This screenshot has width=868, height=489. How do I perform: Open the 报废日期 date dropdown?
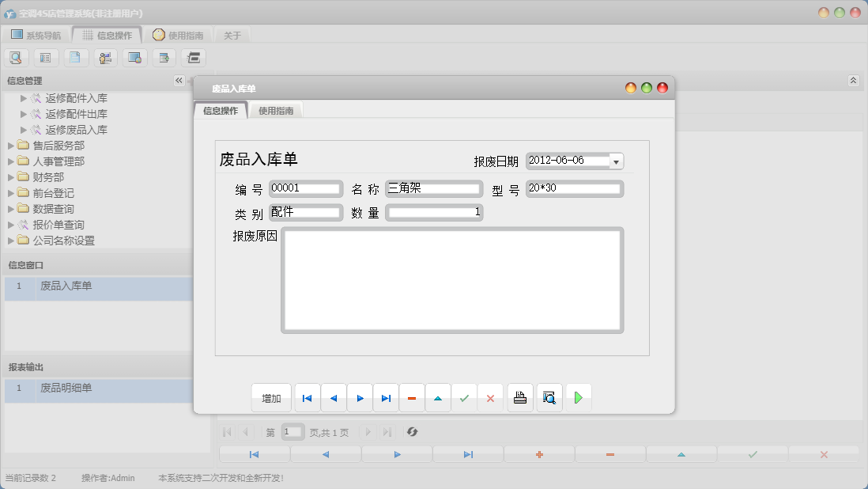[615, 161]
